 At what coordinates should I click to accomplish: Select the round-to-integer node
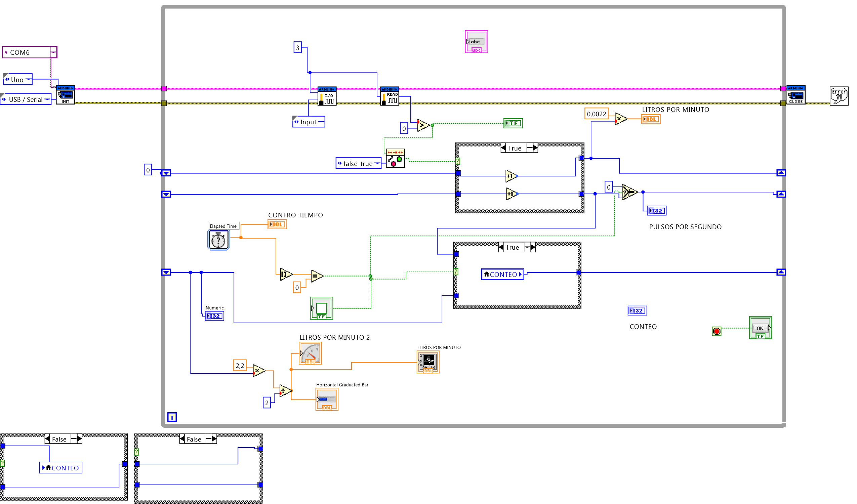[286, 275]
